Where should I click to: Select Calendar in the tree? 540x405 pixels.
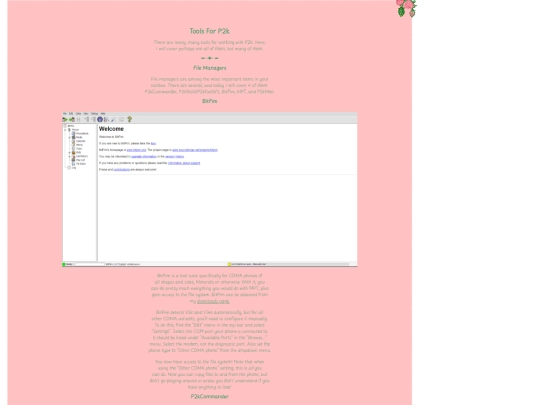pos(81,141)
